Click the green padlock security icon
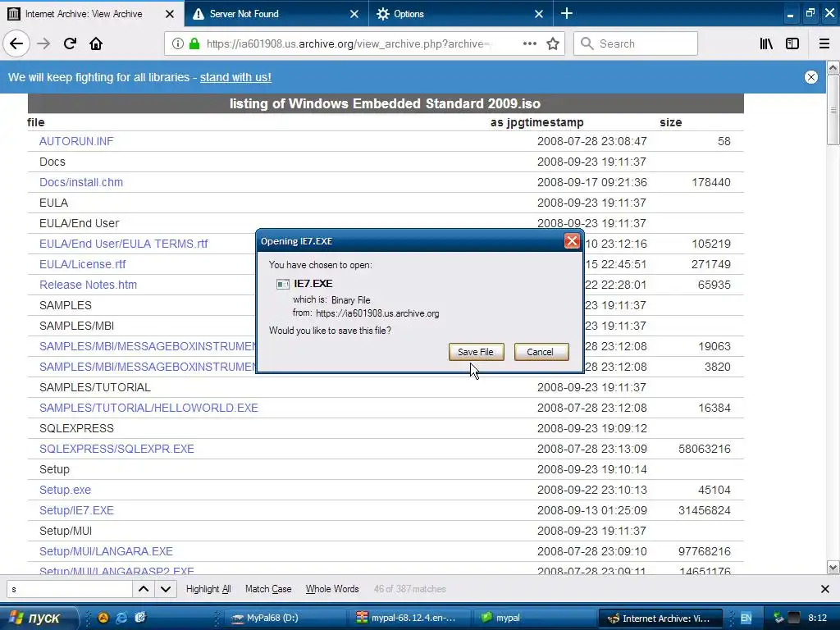 coord(194,44)
